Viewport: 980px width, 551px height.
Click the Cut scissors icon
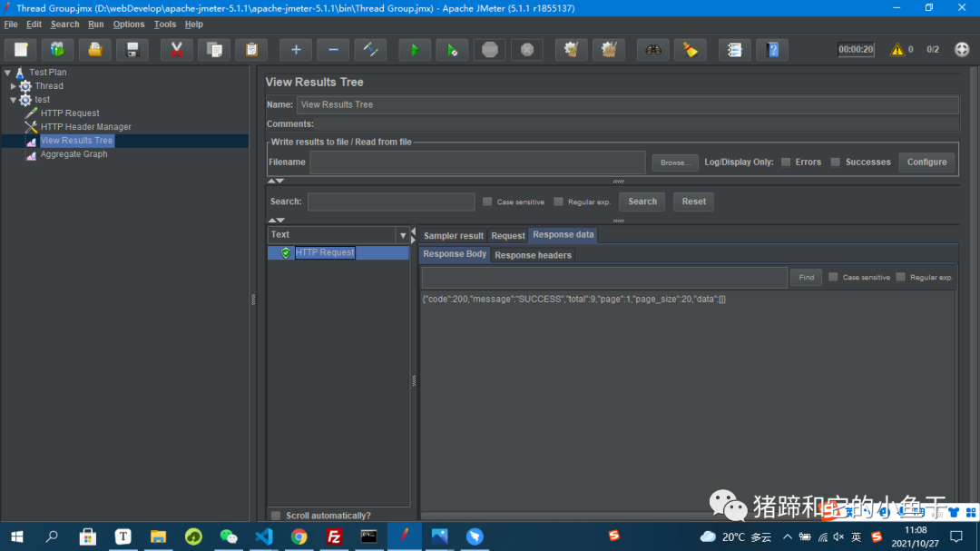[x=177, y=49]
